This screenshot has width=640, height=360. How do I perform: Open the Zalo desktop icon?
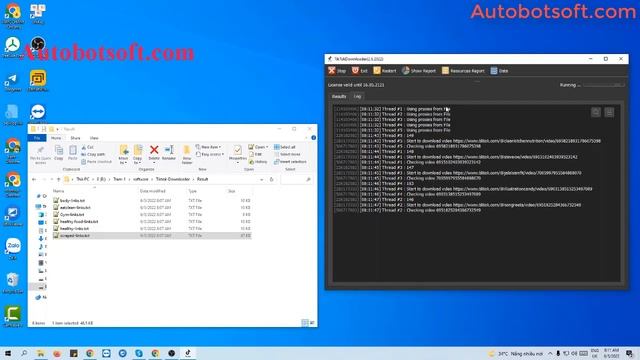pyautogui.click(x=13, y=249)
